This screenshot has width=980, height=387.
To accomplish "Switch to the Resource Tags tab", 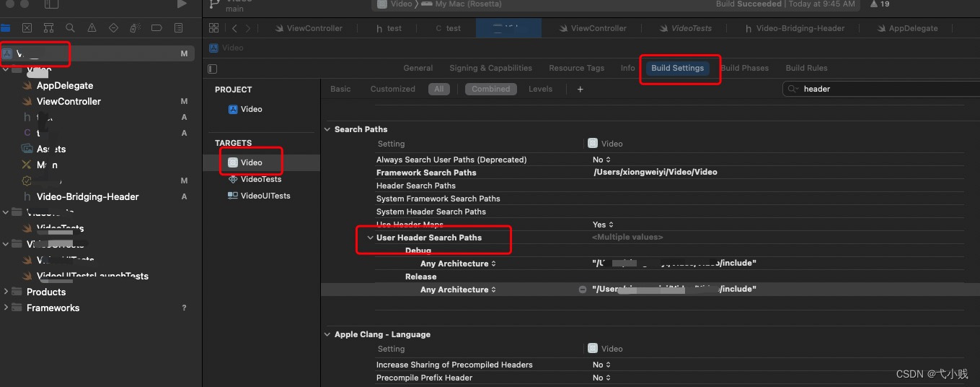I will [576, 68].
